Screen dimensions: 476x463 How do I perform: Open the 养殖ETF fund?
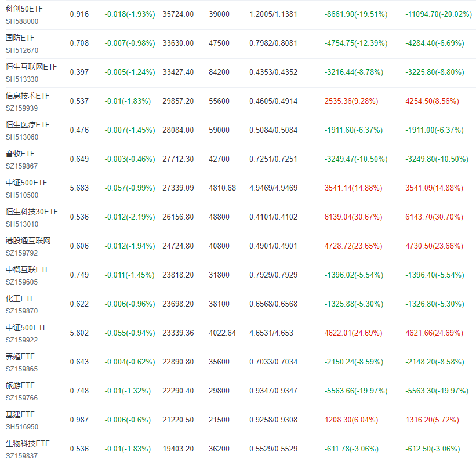click(20, 356)
